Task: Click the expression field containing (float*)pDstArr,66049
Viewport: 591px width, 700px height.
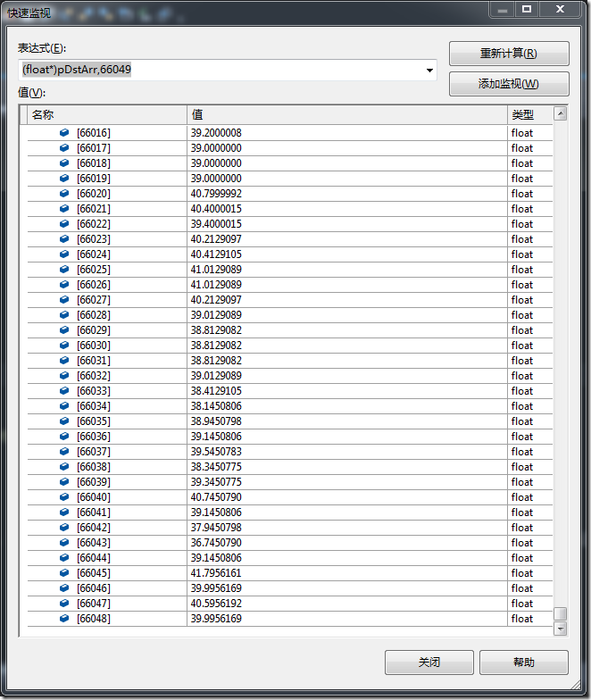Action: (x=227, y=70)
